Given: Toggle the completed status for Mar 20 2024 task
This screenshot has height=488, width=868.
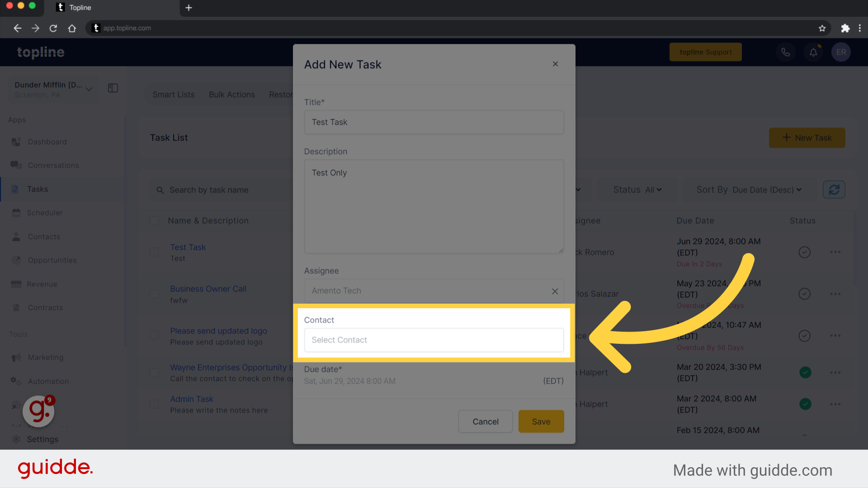Looking at the screenshot, I should click(x=805, y=372).
